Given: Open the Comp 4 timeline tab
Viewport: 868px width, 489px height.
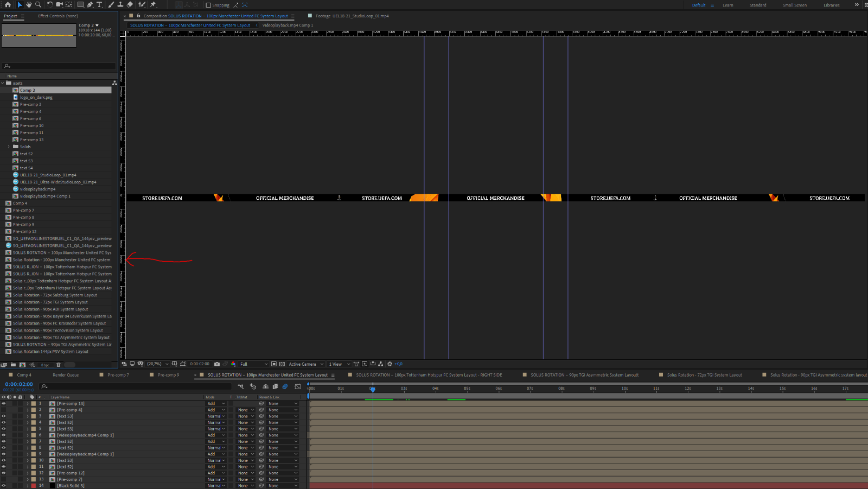Looking at the screenshot, I should pos(24,375).
